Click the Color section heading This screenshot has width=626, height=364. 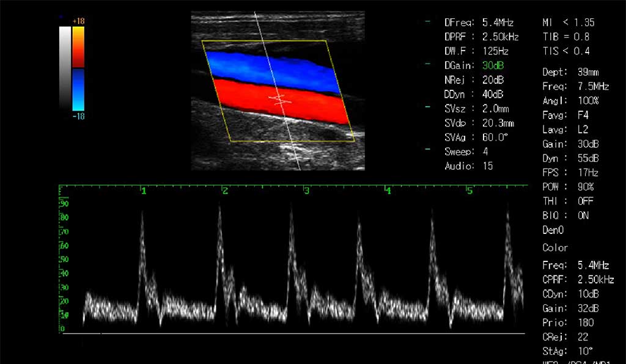click(x=555, y=248)
